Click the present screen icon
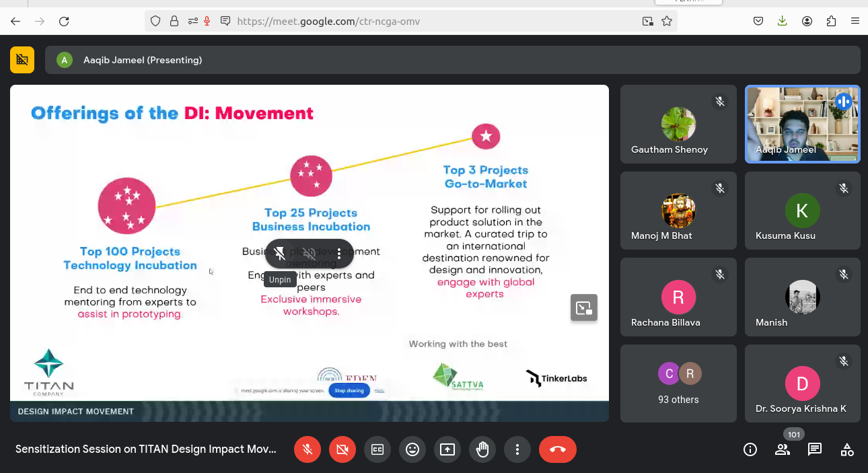This screenshot has height=473, width=868. click(x=447, y=449)
